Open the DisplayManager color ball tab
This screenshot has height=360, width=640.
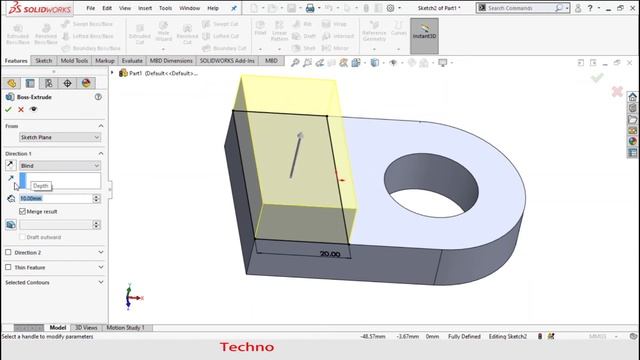86,83
